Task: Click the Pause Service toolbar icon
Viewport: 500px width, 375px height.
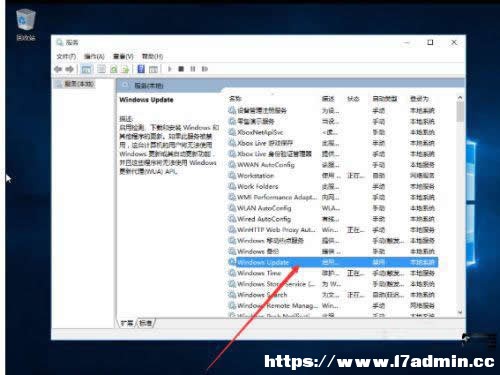Action: tap(193, 69)
